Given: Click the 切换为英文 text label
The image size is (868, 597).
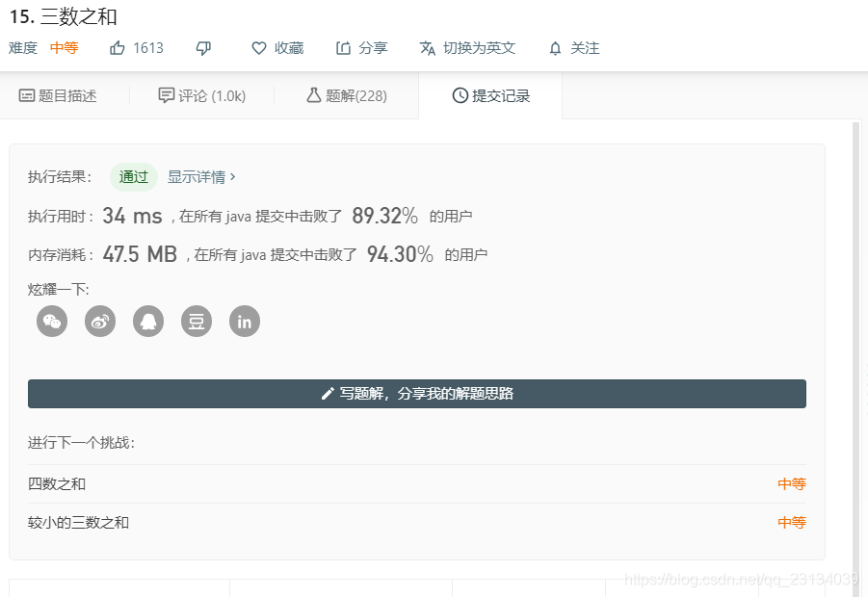Looking at the screenshot, I should pos(480,48).
